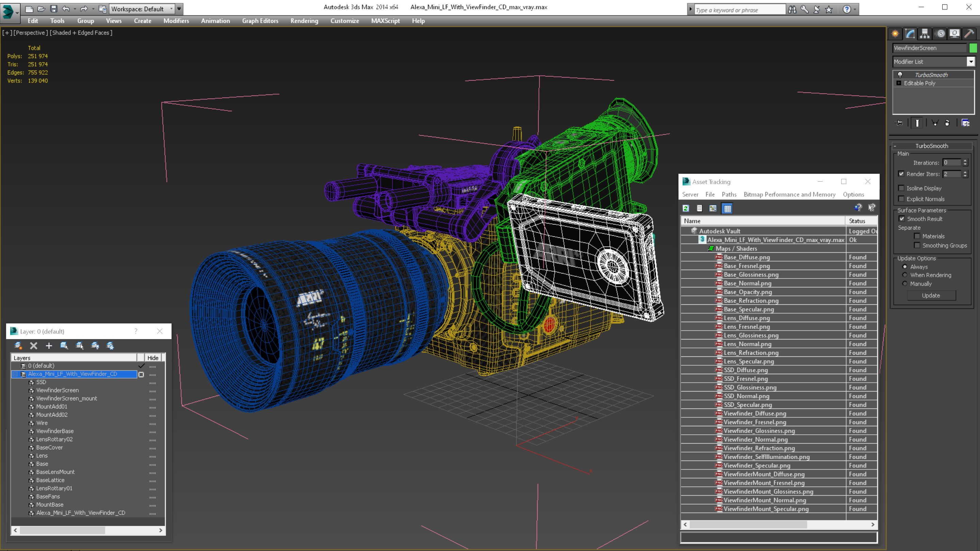
Task: Open the Rendering menu
Action: pyautogui.click(x=304, y=21)
